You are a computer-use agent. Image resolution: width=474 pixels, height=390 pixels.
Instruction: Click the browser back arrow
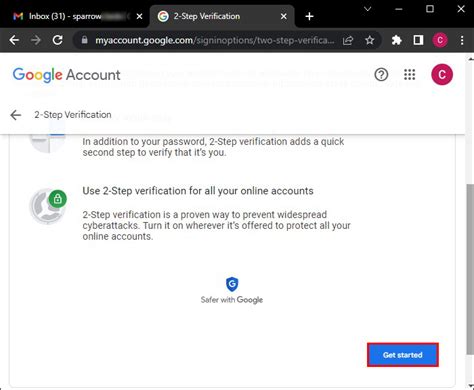coord(14,40)
